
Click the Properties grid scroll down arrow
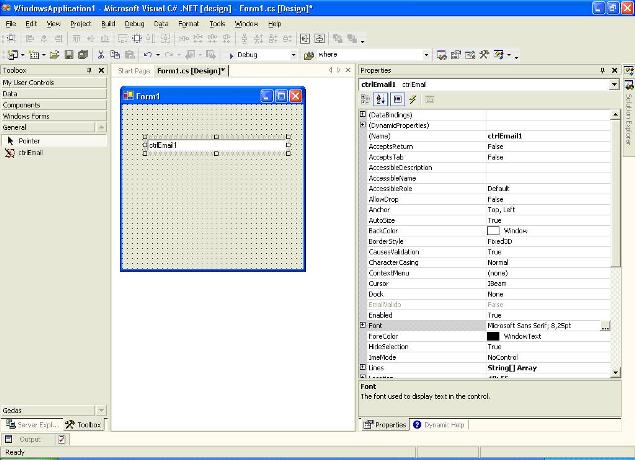[616, 372]
